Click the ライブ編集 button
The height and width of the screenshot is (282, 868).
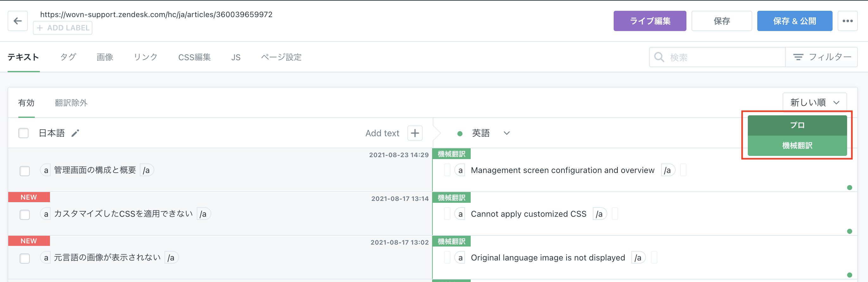click(x=650, y=21)
